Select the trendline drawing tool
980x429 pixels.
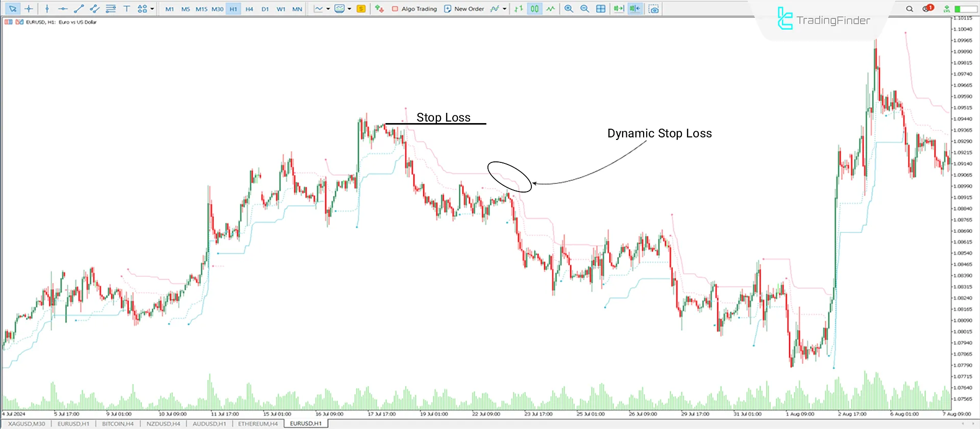(x=79, y=9)
